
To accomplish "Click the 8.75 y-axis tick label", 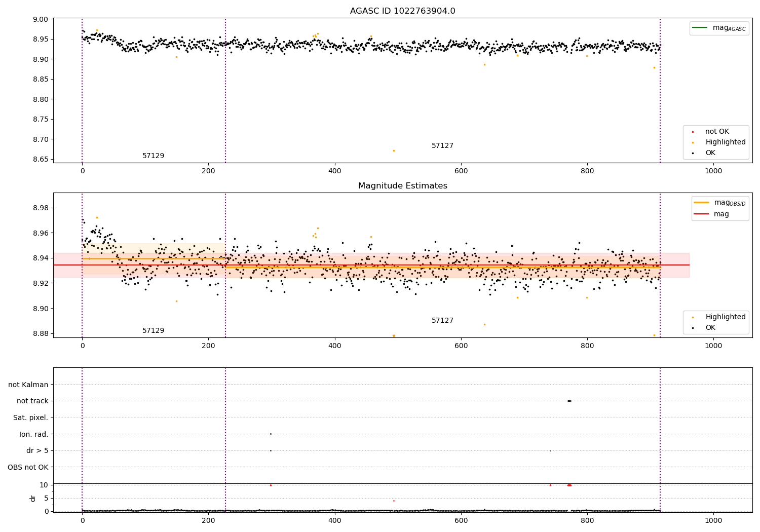I will point(41,120).
